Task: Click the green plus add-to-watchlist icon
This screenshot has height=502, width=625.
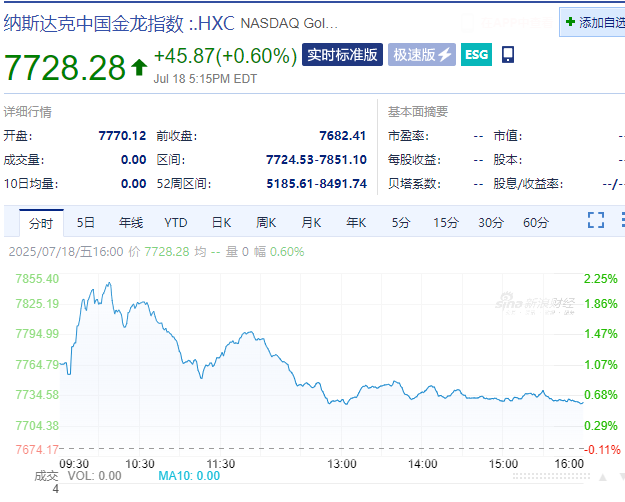Action: coord(570,22)
